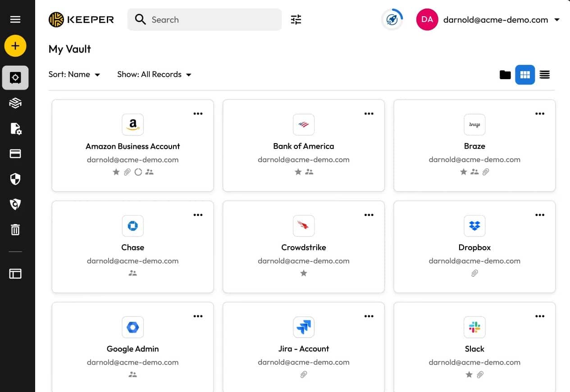Screen dimensions: 570x392
Task: Click the Slack logo icon
Action: pos(474,327)
